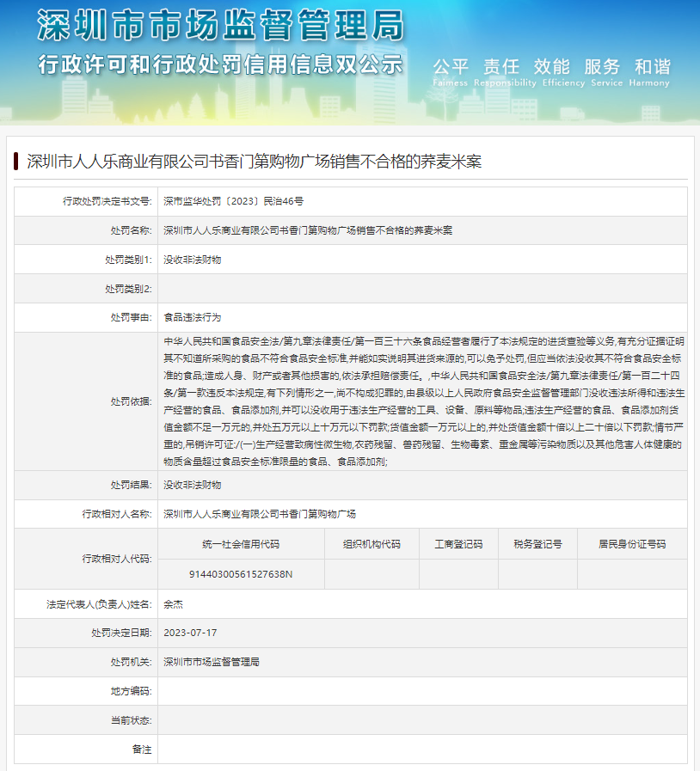Click the 行政相对人代码 row label
Image resolution: width=700 pixels, height=771 pixels.
117,559
